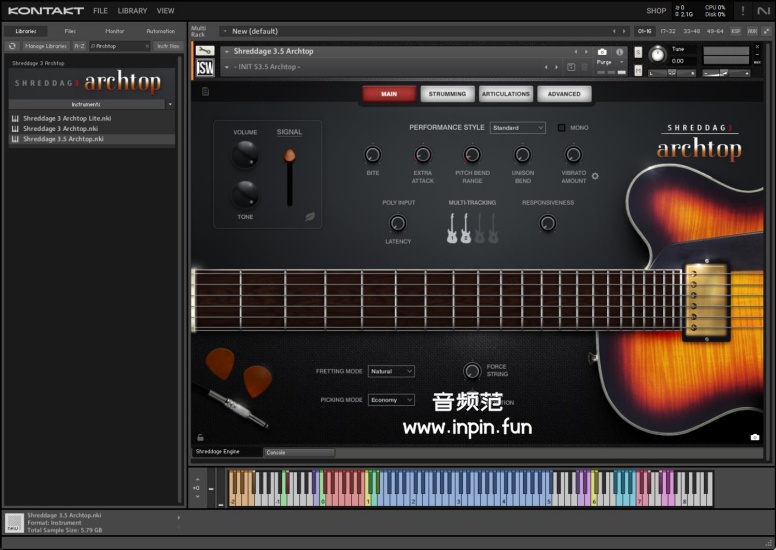Click the notes page icon below ISW logo
This screenshot has height=550, width=776.
coord(205,91)
